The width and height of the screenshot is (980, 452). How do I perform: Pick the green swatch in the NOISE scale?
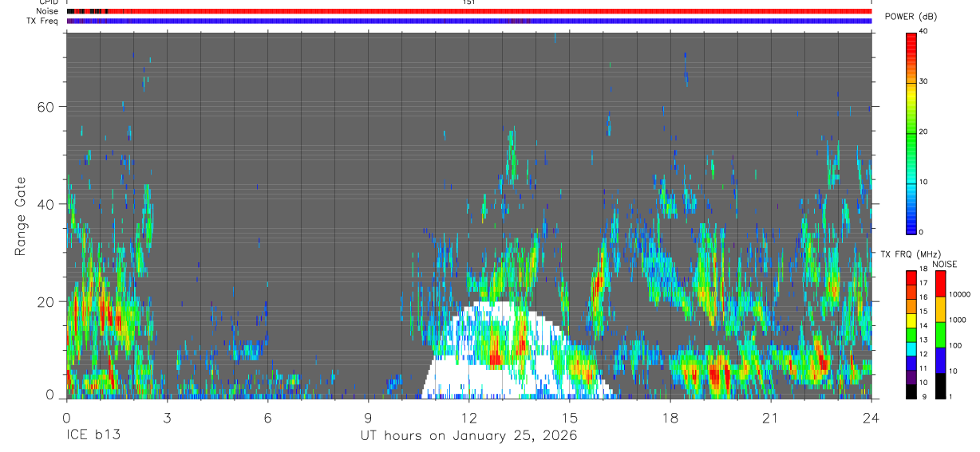(939, 335)
